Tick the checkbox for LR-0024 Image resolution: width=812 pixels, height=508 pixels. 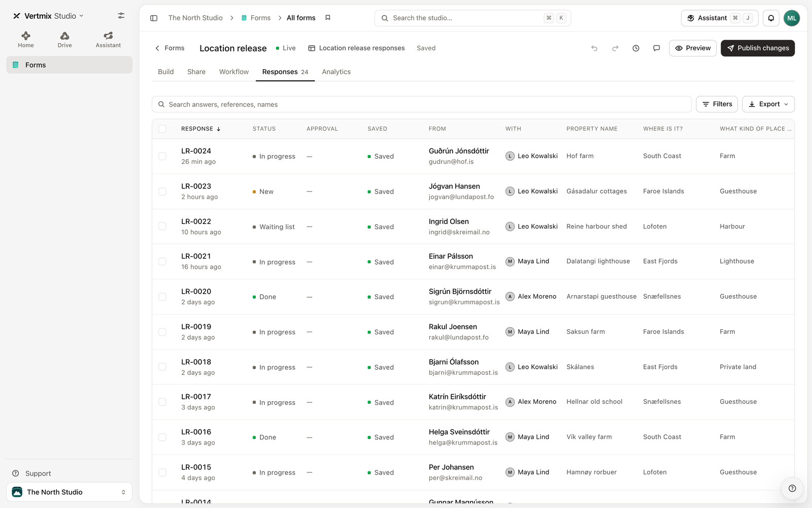click(162, 156)
